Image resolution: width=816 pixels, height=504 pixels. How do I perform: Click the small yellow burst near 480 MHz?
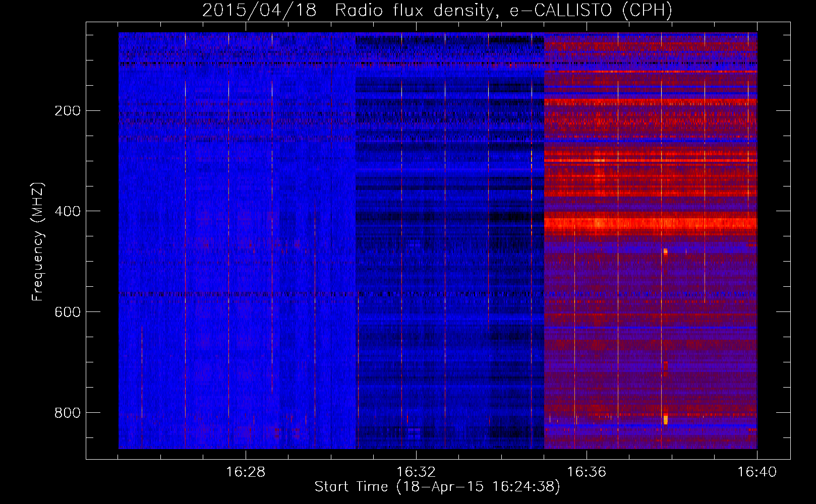[x=665, y=251]
